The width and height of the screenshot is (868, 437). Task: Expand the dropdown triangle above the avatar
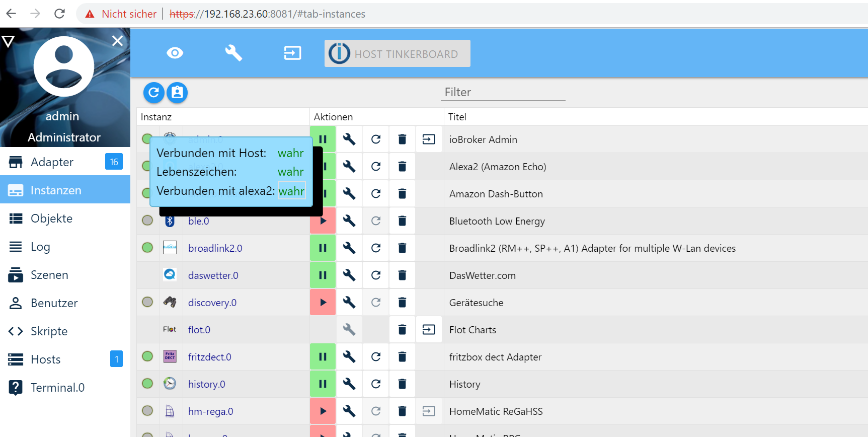8,41
